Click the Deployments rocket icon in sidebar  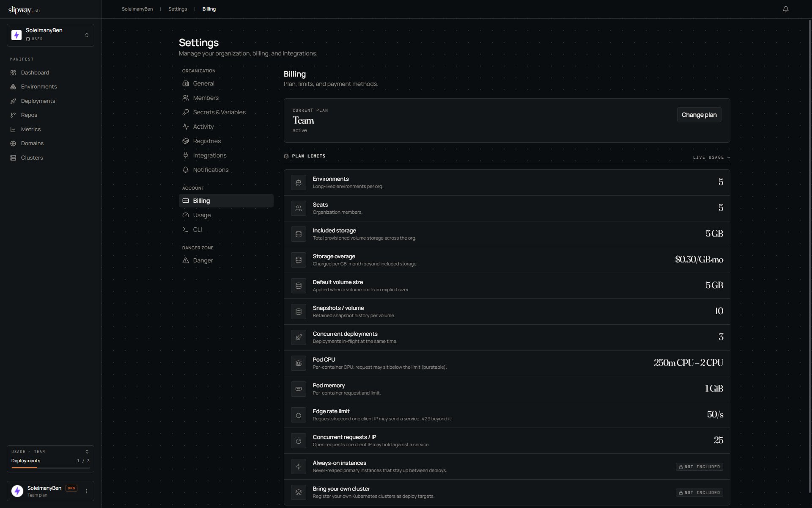click(13, 101)
